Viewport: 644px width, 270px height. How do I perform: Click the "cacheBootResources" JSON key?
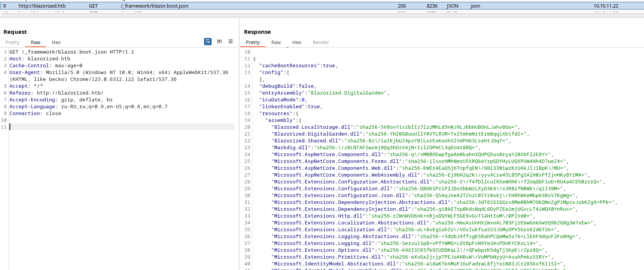click(290, 66)
